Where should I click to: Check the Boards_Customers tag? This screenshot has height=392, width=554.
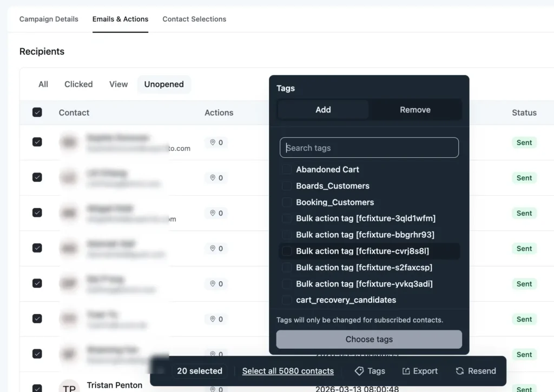(x=287, y=186)
